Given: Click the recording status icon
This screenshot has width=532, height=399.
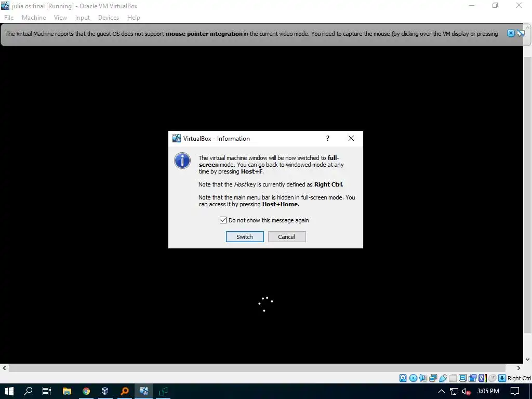Looking at the screenshot, I should [472, 378].
